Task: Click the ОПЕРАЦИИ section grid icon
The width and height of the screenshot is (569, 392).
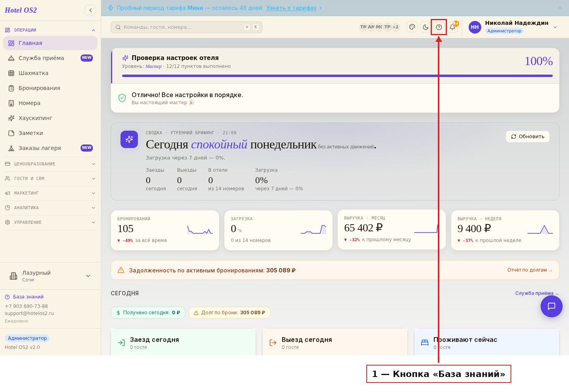Action: 8,30
